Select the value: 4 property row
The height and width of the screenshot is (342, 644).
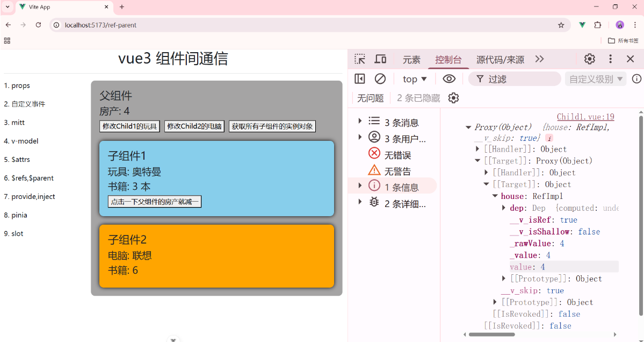564,267
